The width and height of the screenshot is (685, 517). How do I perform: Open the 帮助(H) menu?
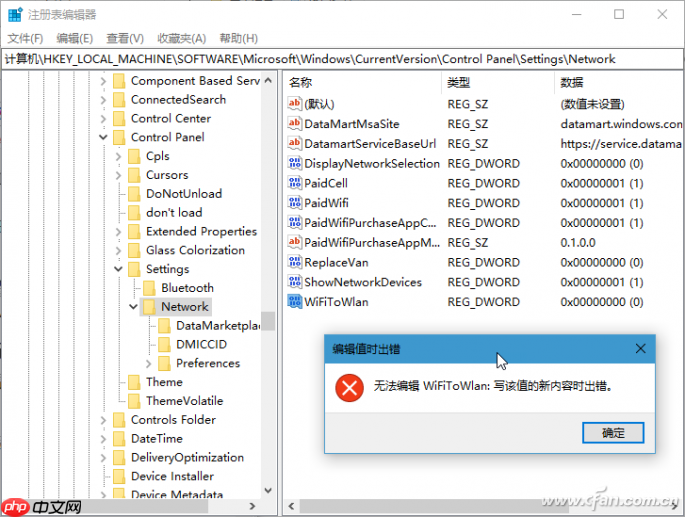tap(239, 38)
